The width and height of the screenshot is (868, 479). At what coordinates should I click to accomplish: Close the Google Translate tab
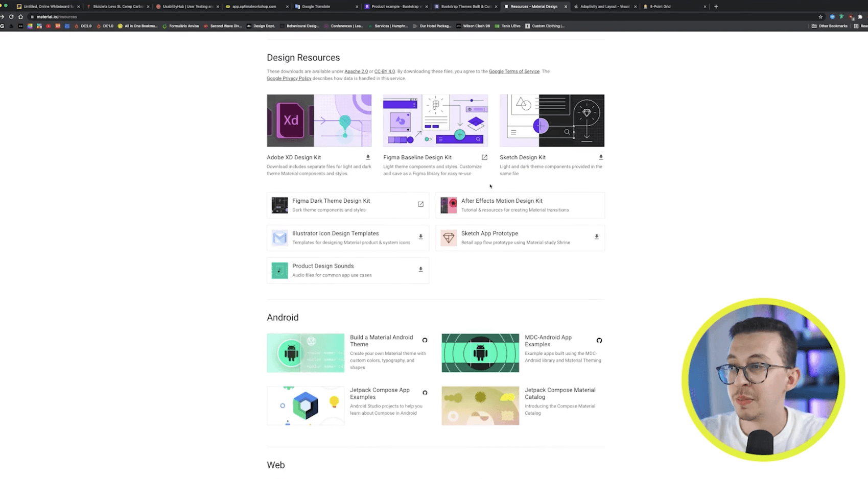click(x=357, y=7)
